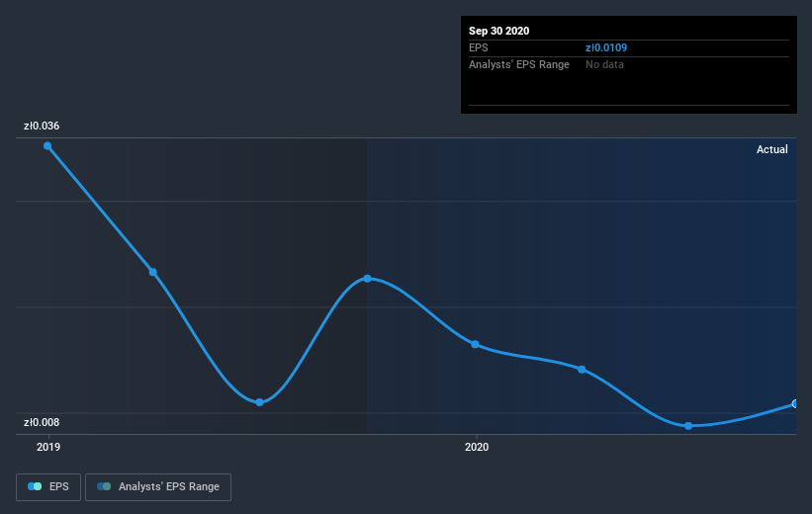812x514 pixels.
Task: Click the zł0.008 y-axis label
Action: [x=42, y=422]
